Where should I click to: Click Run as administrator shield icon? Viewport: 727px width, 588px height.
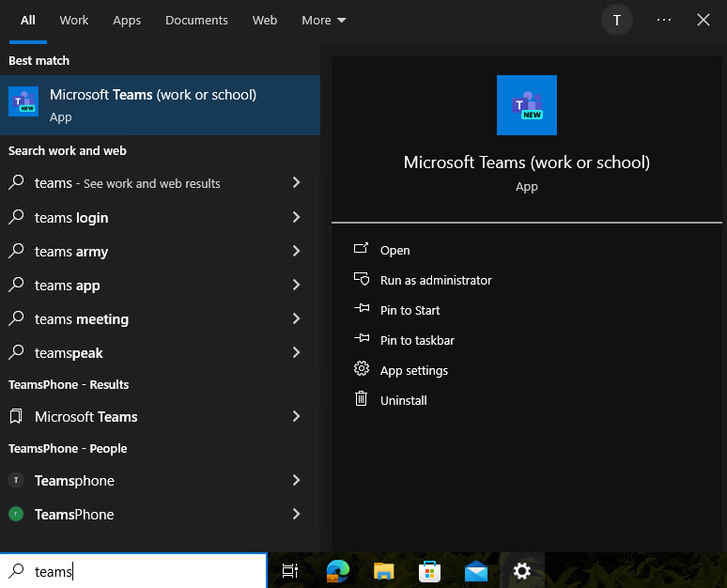click(362, 279)
